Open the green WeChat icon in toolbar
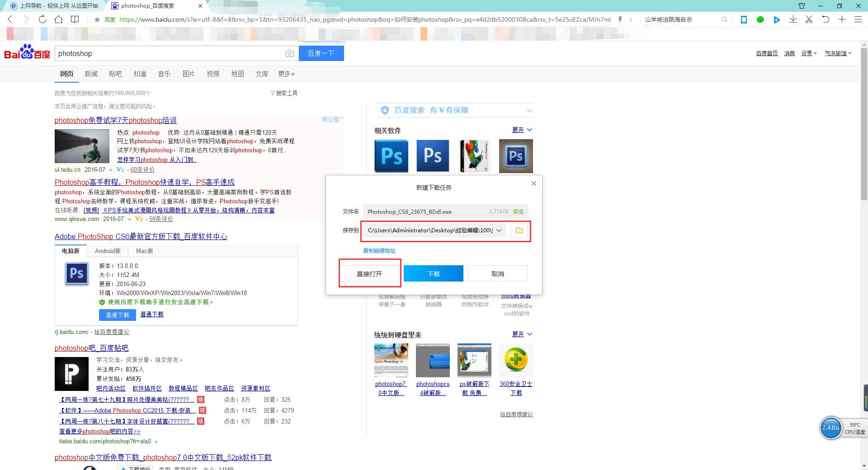 pos(760,19)
